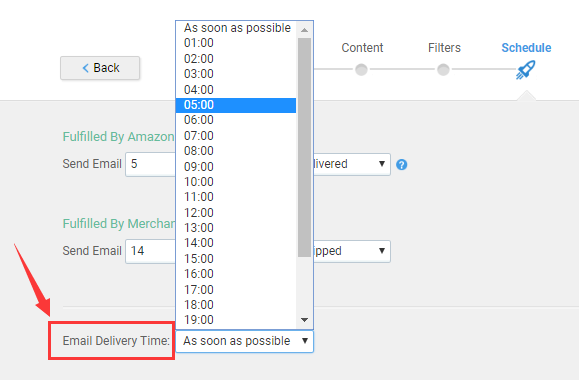Click the Schedule rocket icon
Screen dimensions: 579x380
point(525,70)
